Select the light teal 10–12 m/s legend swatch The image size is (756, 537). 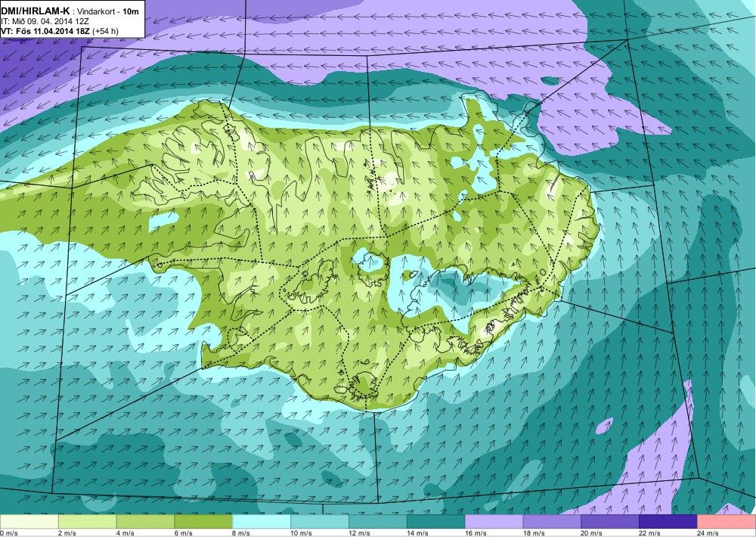tap(320, 522)
